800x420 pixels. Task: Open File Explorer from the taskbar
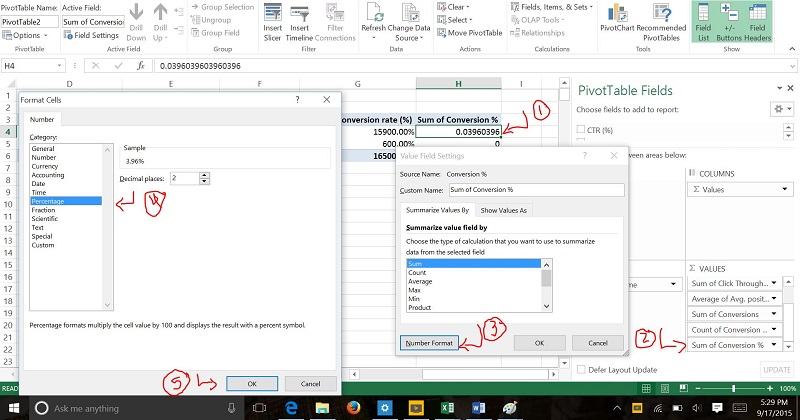click(x=322, y=408)
